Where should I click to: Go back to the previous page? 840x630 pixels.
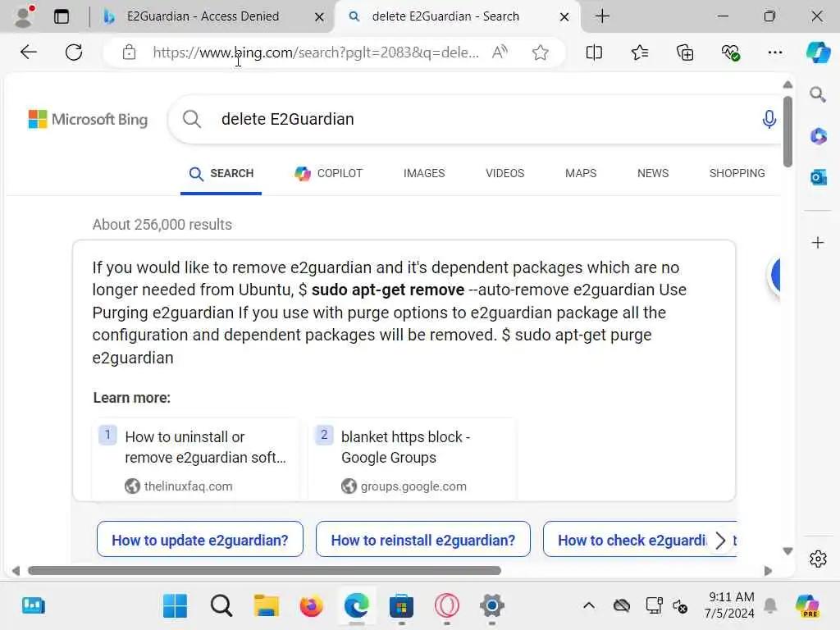(29, 52)
